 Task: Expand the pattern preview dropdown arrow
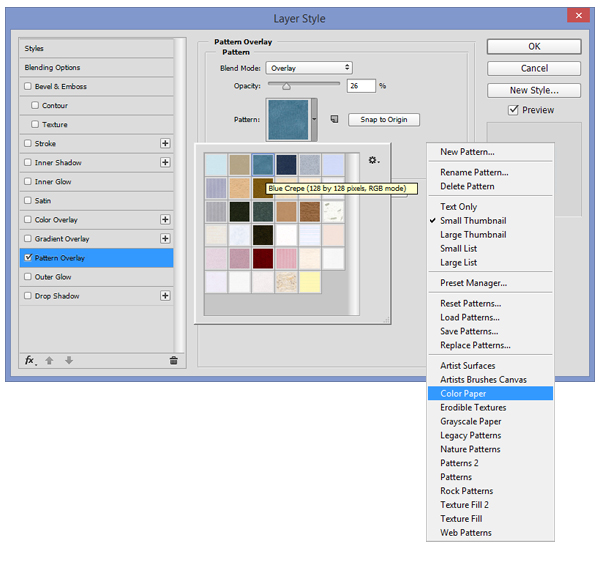point(315,119)
